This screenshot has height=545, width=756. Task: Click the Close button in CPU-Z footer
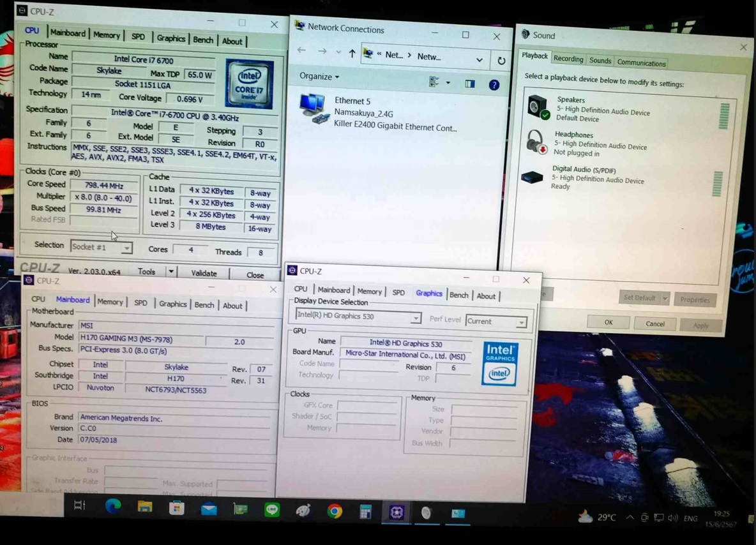255,274
